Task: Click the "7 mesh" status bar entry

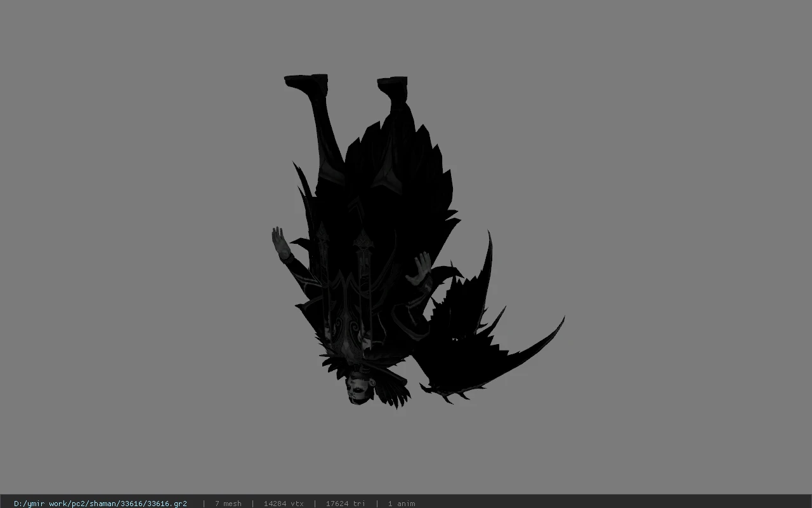Action: coord(228,504)
